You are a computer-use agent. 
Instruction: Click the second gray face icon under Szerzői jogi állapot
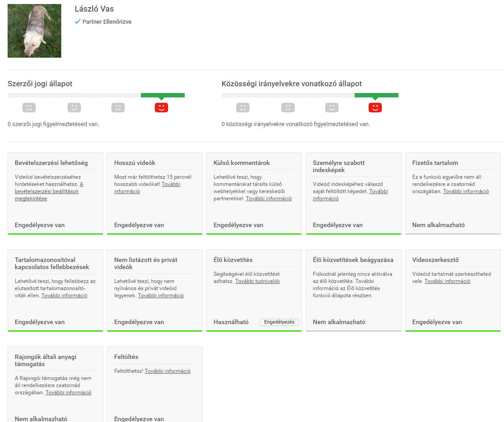coord(74,107)
